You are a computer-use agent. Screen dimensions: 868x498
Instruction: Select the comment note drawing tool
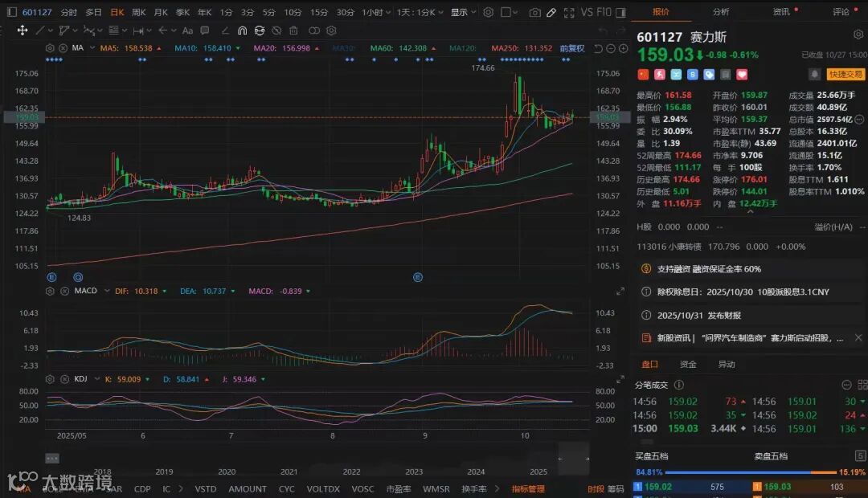tap(205, 31)
